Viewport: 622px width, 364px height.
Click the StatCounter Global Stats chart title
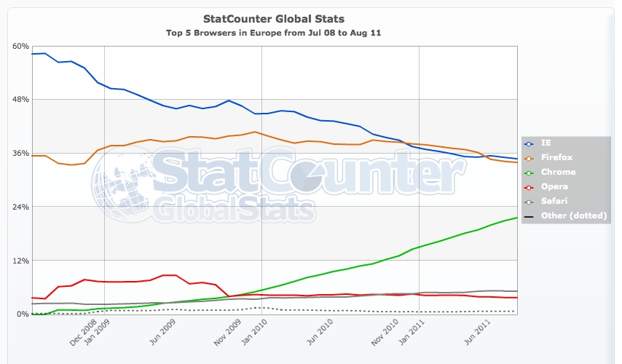point(272,17)
